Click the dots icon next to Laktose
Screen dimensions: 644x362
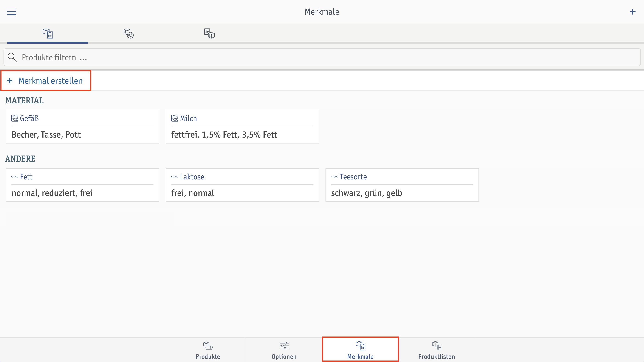point(175,177)
